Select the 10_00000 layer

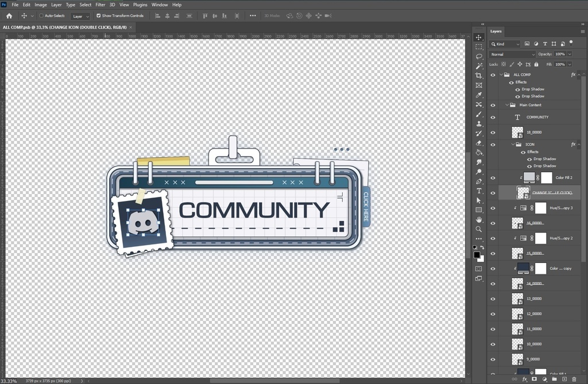click(x=539, y=344)
